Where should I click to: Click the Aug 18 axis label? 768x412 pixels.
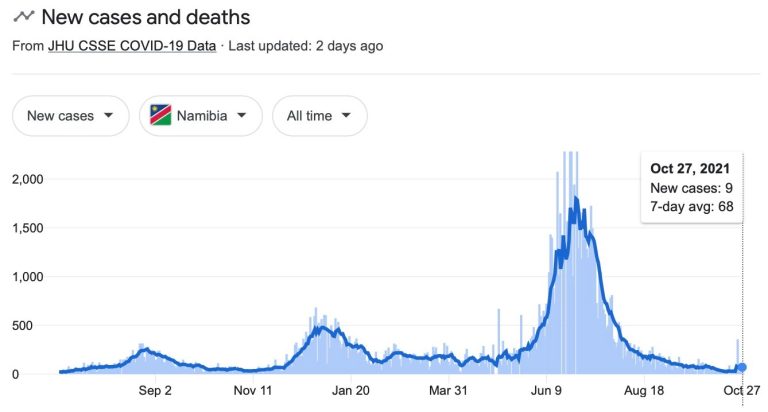click(x=644, y=391)
